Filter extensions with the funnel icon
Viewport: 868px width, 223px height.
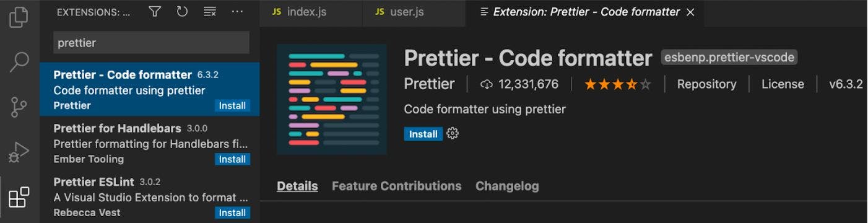pyautogui.click(x=155, y=12)
